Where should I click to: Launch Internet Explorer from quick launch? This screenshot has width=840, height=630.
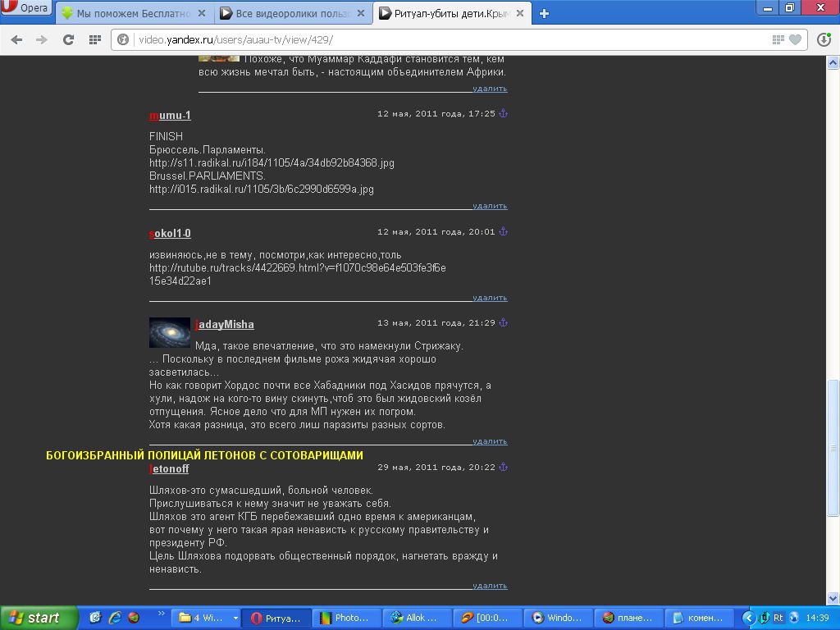(115, 618)
